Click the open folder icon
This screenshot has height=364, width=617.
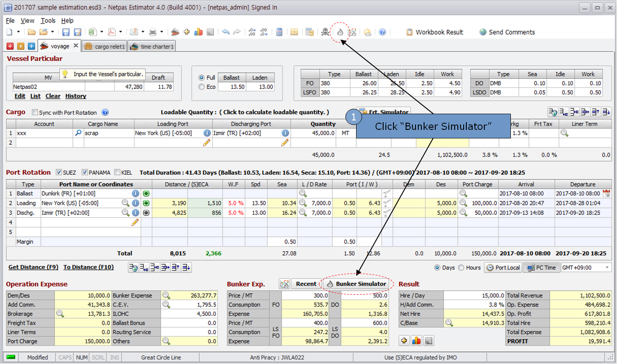pyautogui.click(x=31, y=32)
